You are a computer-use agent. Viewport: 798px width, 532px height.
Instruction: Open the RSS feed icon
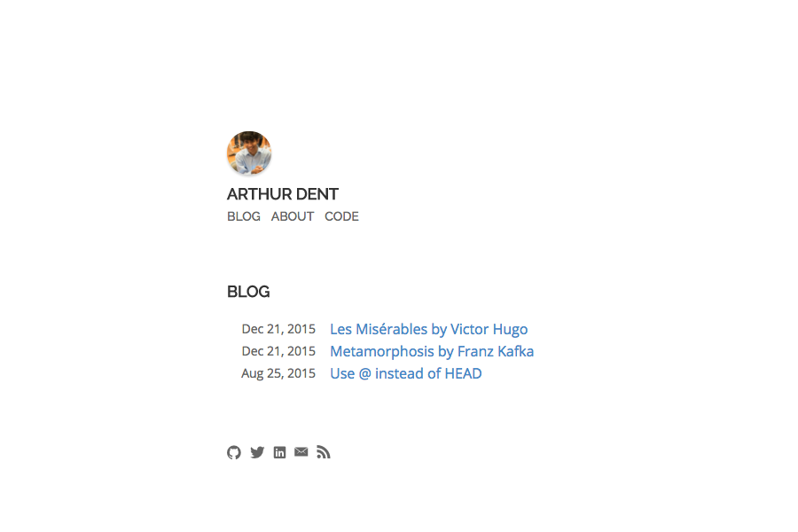click(323, 452)
